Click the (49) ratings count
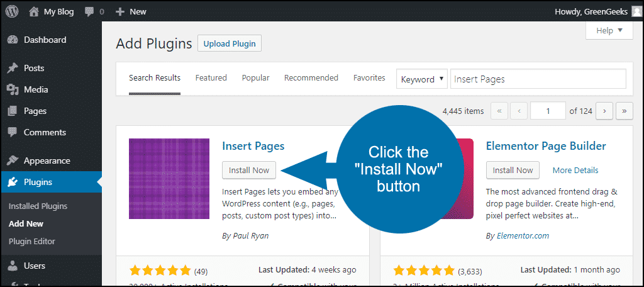 tap(201, 272)
